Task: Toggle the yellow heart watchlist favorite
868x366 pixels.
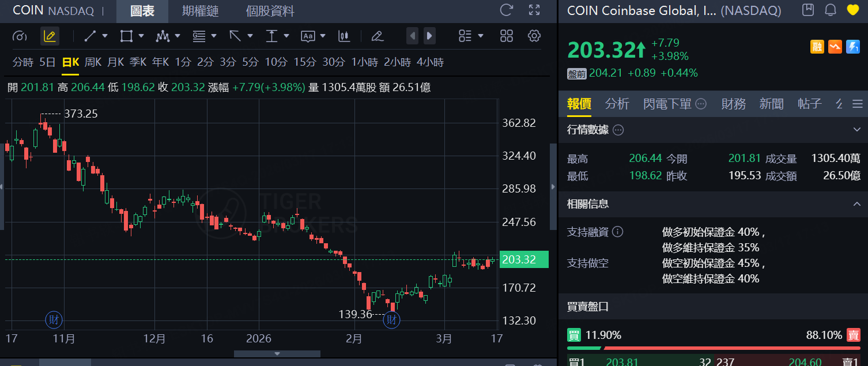Action: pos(853,10)
